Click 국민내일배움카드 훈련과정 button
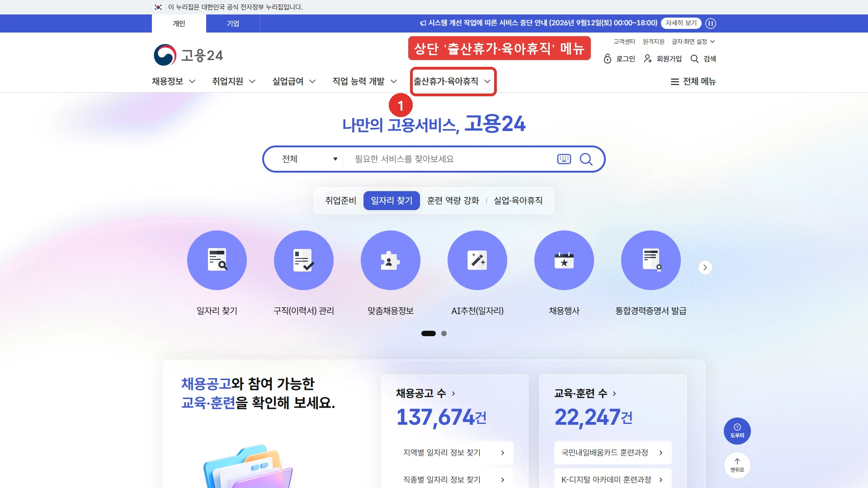The image size is (868, 488). tap(613, 453)
